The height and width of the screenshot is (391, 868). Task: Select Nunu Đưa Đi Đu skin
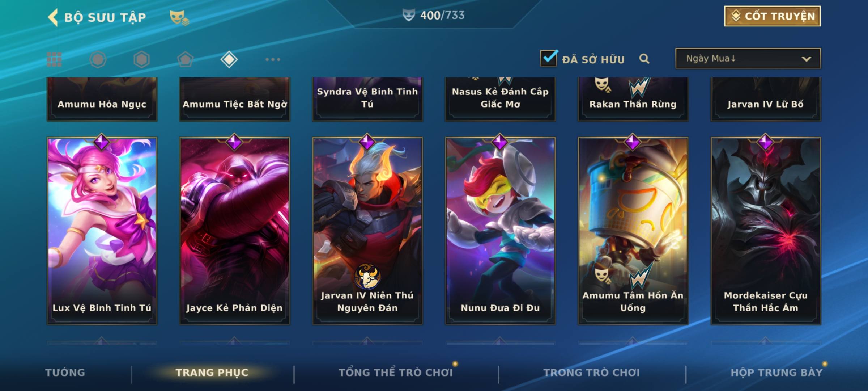click(x=500, y=231)
